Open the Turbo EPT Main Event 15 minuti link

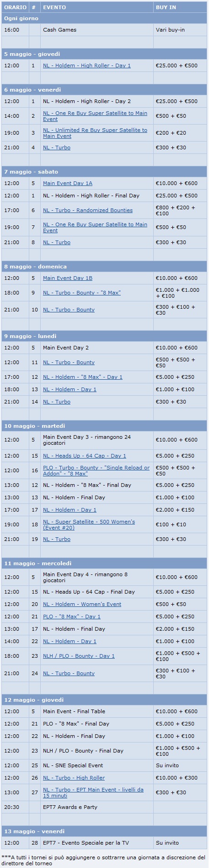pos(93,792)
